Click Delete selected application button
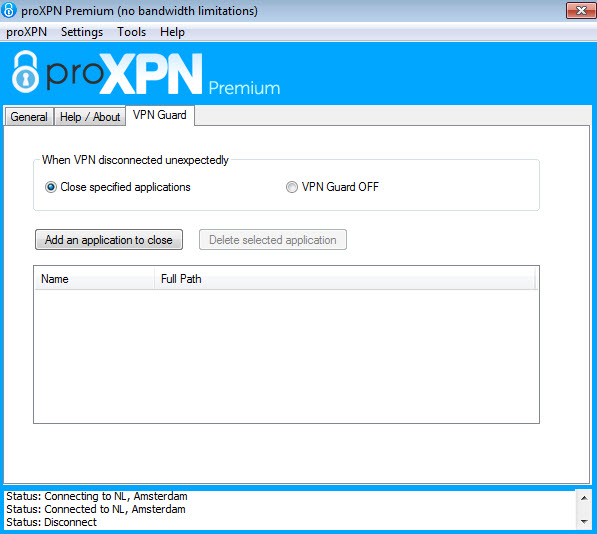 click(x=273, y=240)
